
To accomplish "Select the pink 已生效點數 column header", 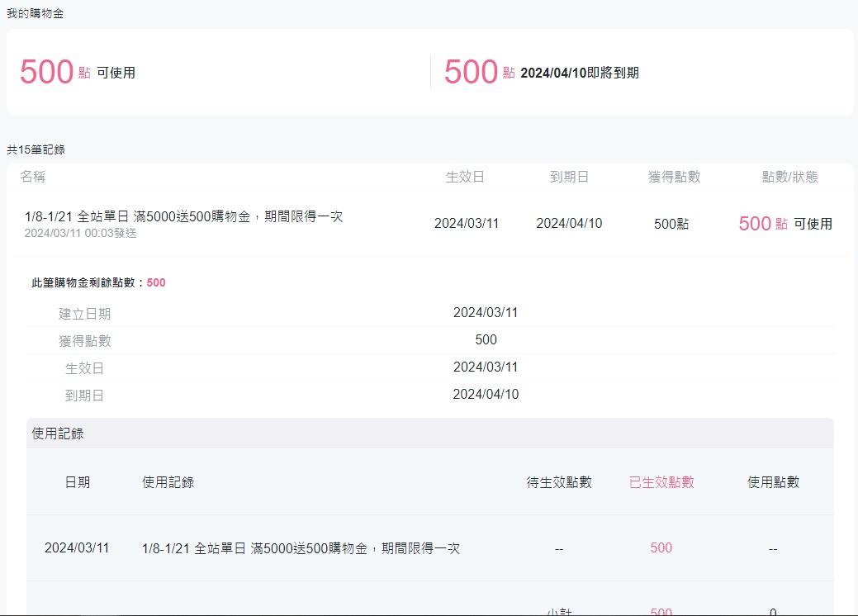I will [x=661, y=482].
